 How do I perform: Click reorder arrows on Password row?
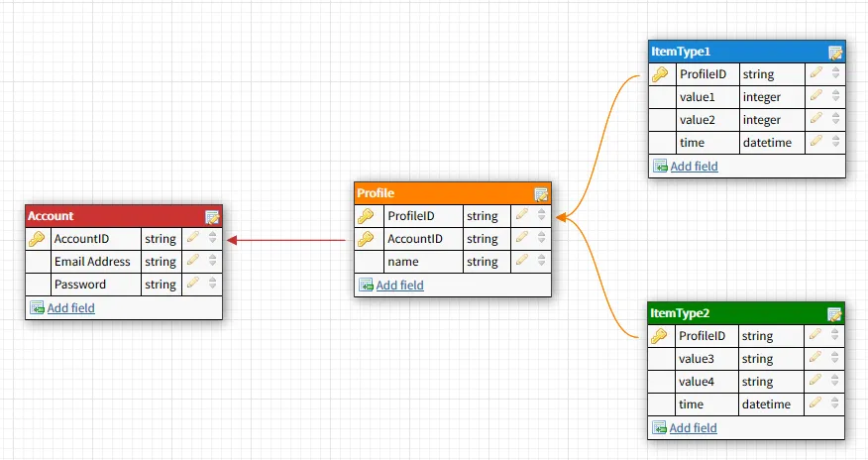pyautogui.click(x=213, y=284)
